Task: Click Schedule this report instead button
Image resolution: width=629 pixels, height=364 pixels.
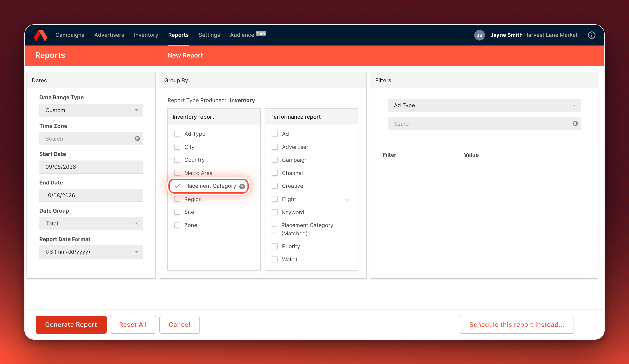Action: (x=517, y=324)
